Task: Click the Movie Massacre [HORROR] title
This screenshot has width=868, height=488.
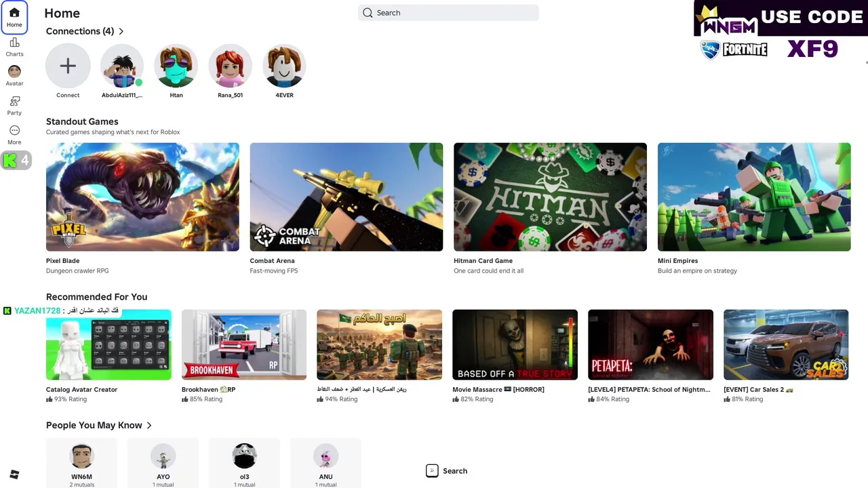Action: coord(498,390)
